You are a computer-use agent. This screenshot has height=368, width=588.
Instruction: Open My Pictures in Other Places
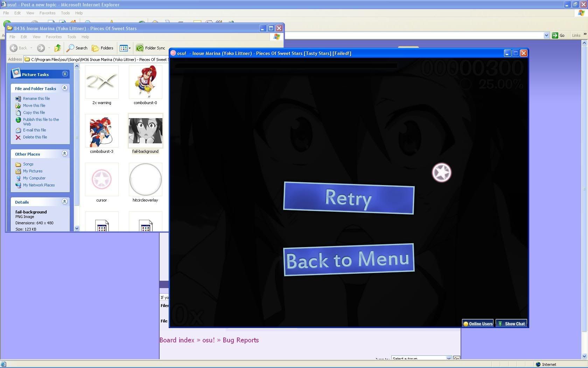(x=33, y=171)
